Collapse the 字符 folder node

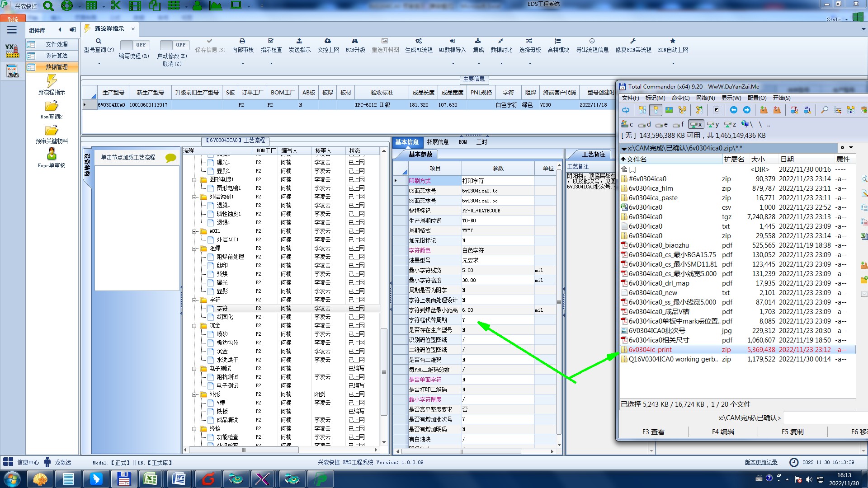[194, 300]
